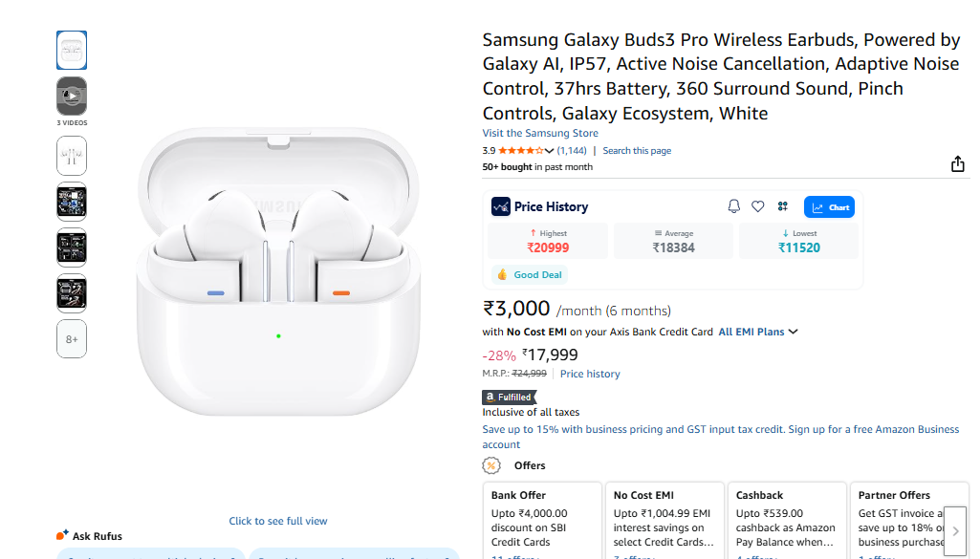The height and width of the screenshot is (559, 980).
Task: Open the 1,144 ratings link
Action: point(572,151)
